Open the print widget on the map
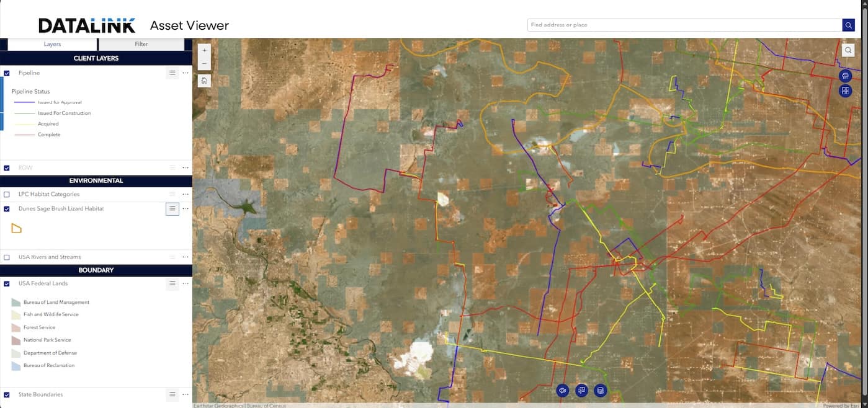868x408 pixels. (845, 76)
